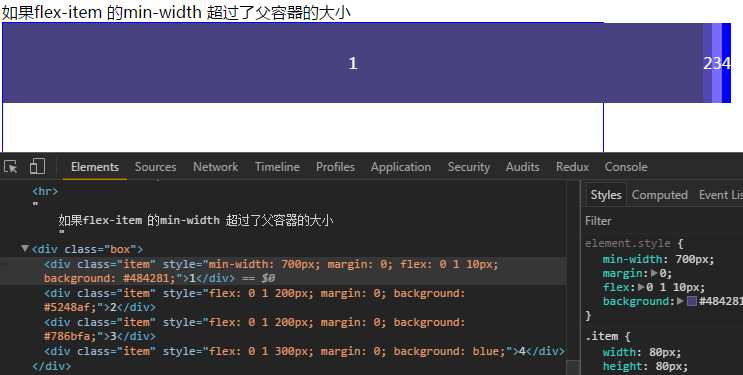Switch to the Sources tab

(x=155, y=167)
